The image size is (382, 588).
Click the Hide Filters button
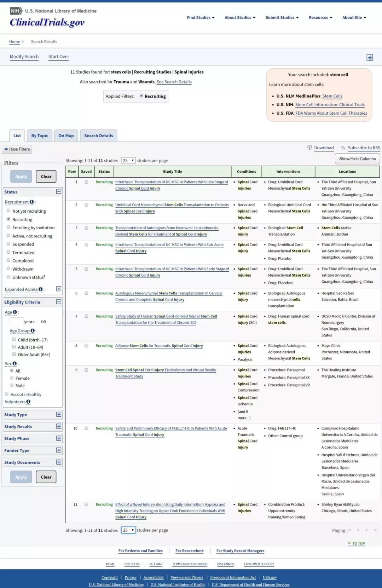tap(17, 149)
